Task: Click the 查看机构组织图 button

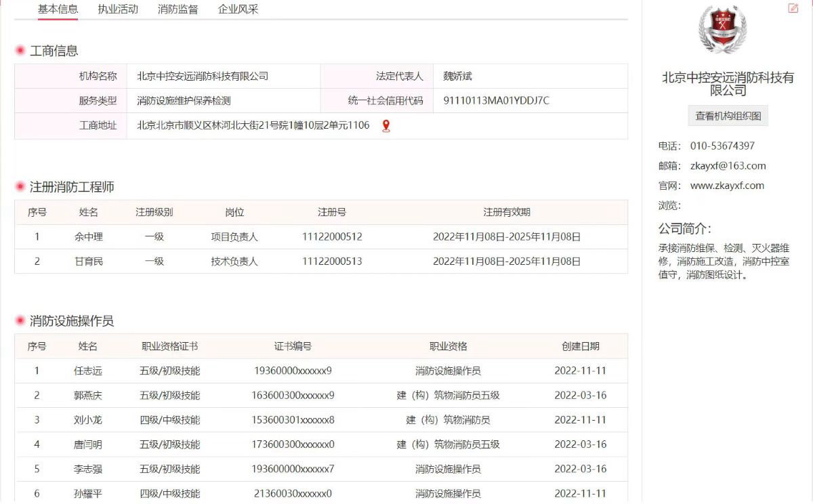Action: [x=728, y=116]
